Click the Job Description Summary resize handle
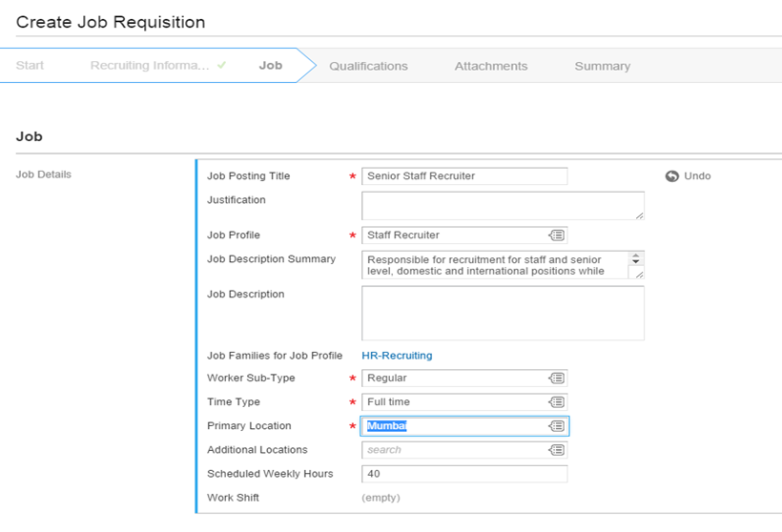 (x=639, y=275)
